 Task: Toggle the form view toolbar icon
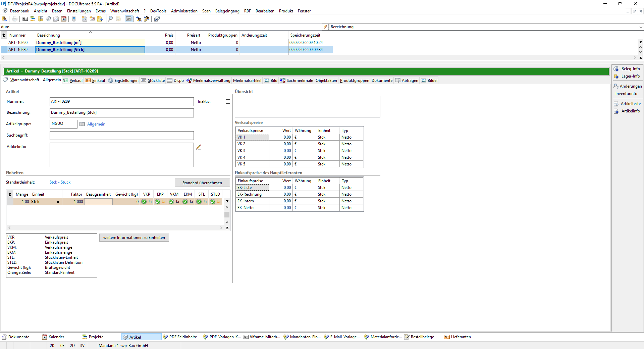coord(128,19)
